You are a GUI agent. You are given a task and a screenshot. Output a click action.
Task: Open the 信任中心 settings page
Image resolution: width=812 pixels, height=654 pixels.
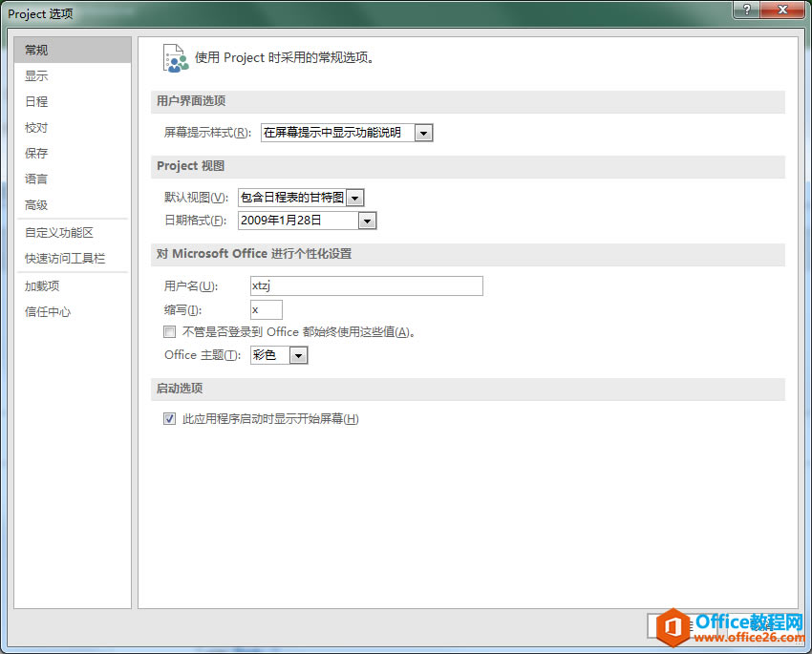[42, 311]
